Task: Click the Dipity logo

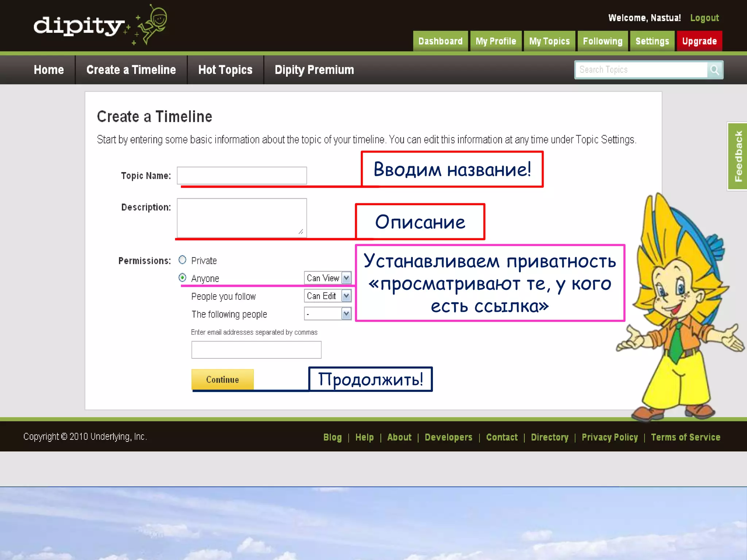Action: 100,25
